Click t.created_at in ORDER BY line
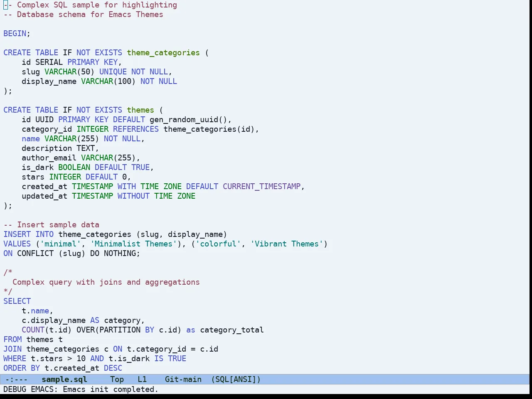 [x=72, y=368]
